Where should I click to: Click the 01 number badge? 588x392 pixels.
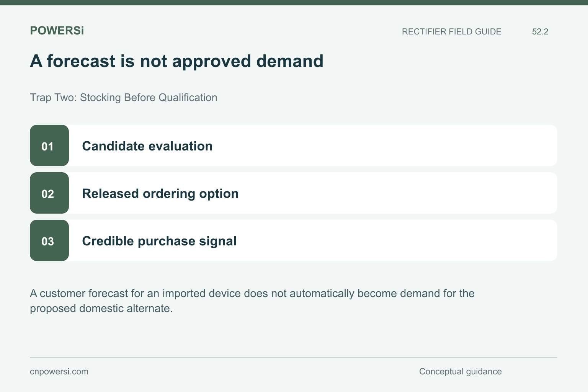click(49, 145)
